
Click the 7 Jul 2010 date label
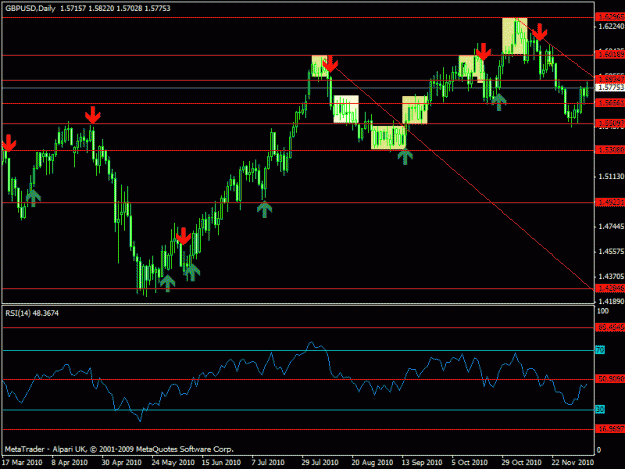[x=268, y=462]
